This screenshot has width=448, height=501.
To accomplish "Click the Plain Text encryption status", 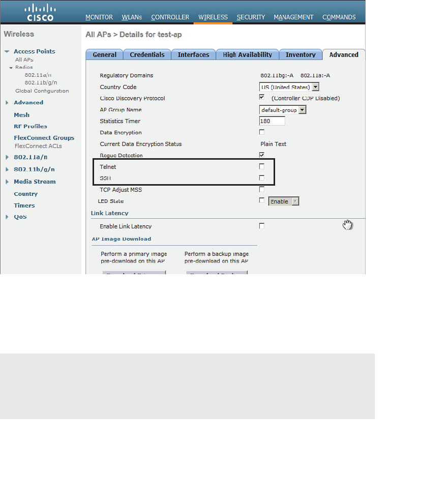I will pyautogui.click(x=273, y=144).
